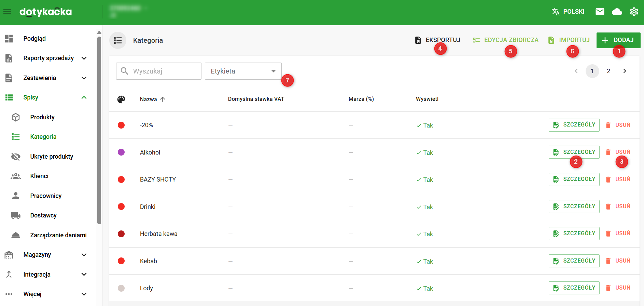Sort by Nazwa column arrow

coord(163,99)
